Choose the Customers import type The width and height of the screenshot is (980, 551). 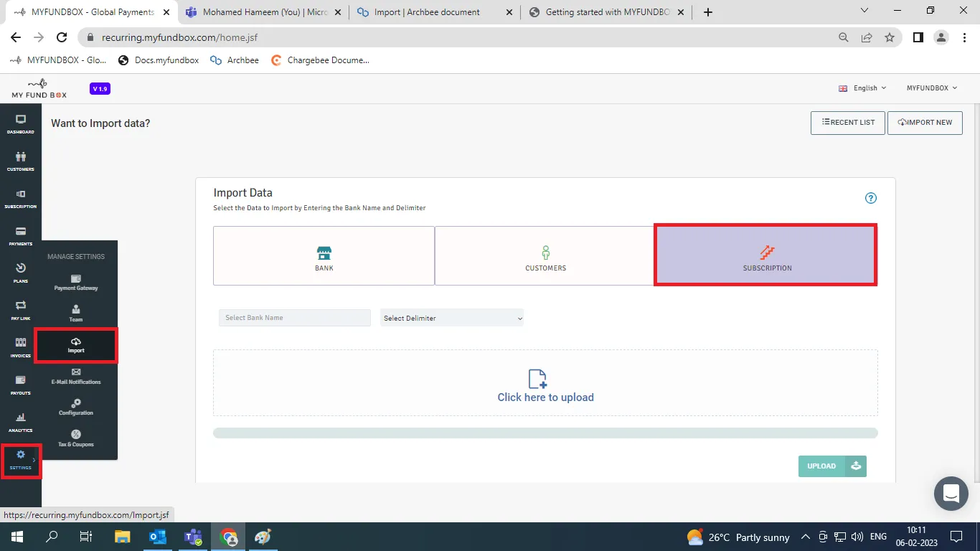(545, 256)
